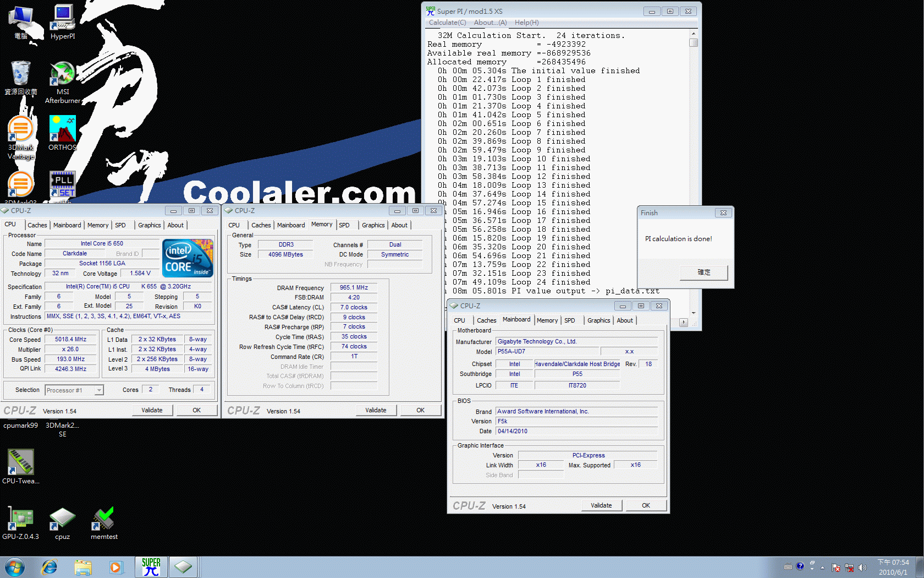The height and width of the screenshot is (578, 924).
Task: Open the Processor #1 selection dropdown
Action: tap(74, 390)
